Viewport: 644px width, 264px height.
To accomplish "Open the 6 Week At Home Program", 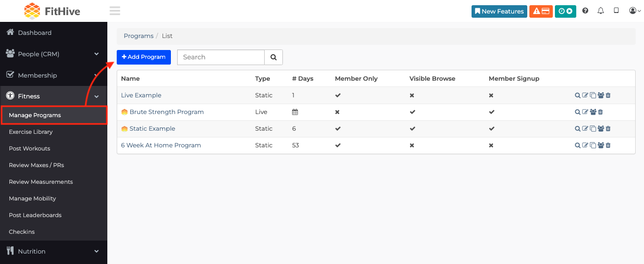I will 161,145.
